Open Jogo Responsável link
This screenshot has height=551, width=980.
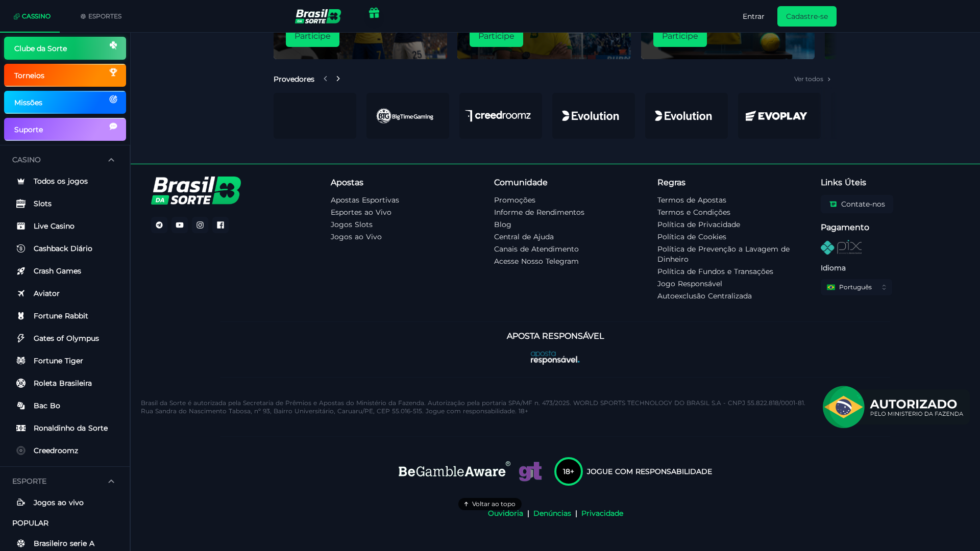(x=690, y=284)
